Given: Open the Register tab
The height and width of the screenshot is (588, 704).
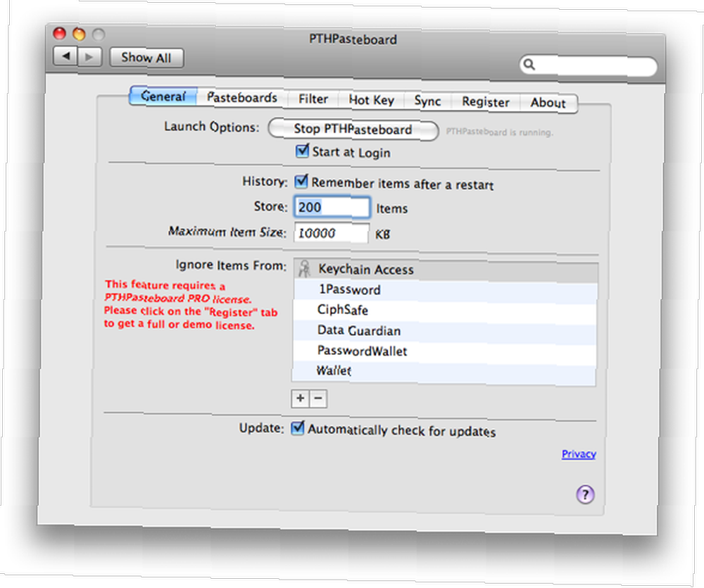Looking at the screenshot, I should 485,102.
